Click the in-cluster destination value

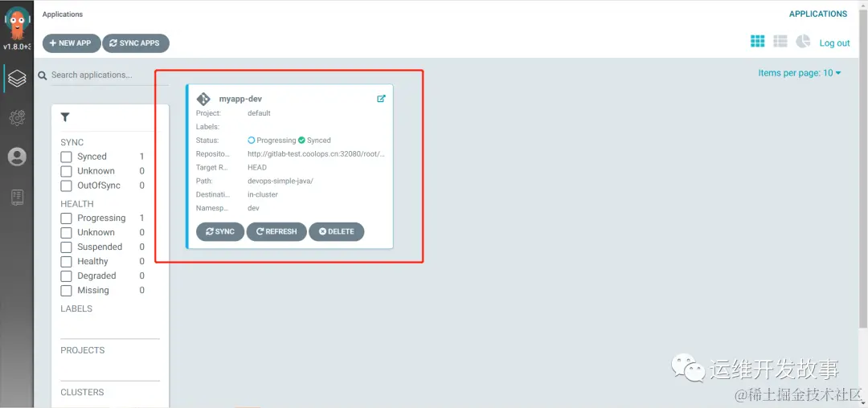click(x=263, y=194)
